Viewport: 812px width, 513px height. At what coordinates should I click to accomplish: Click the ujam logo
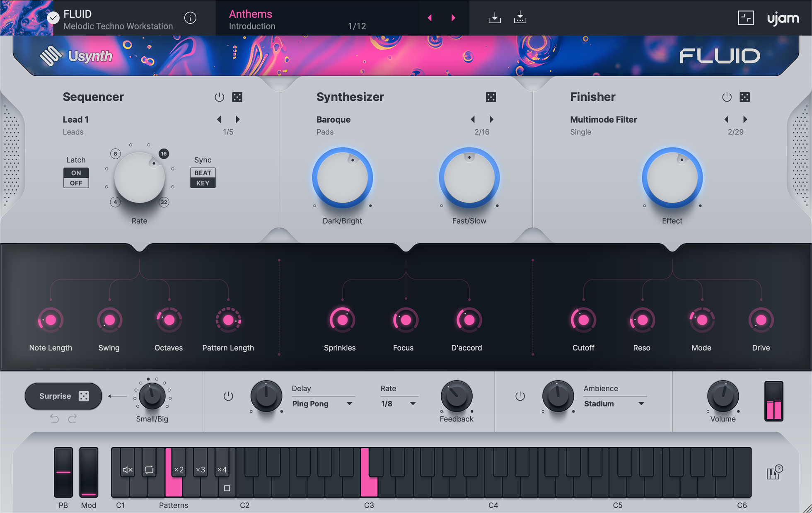click(x=783, y=18)
